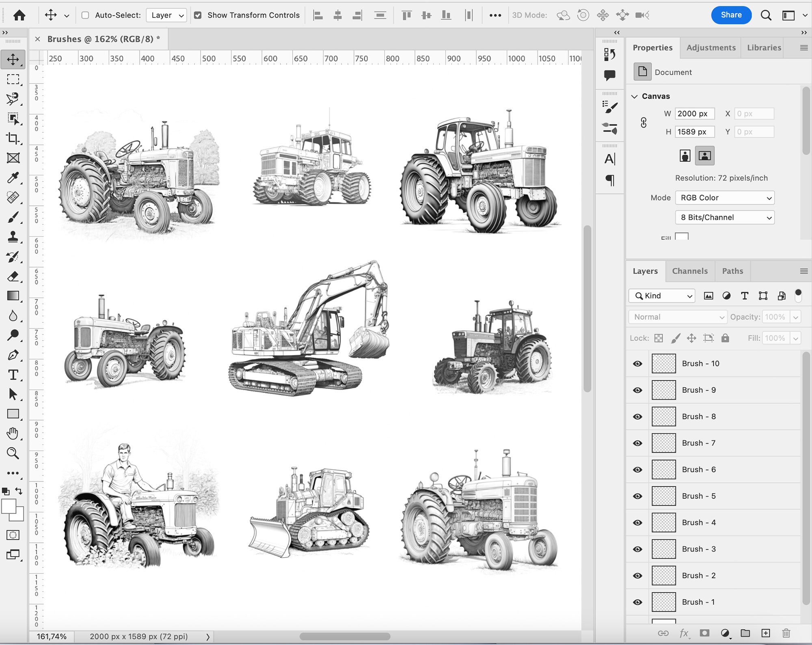Open the Adjustments panel tab
This screenshot has height=645, width=812.
[x=710, y=47]
